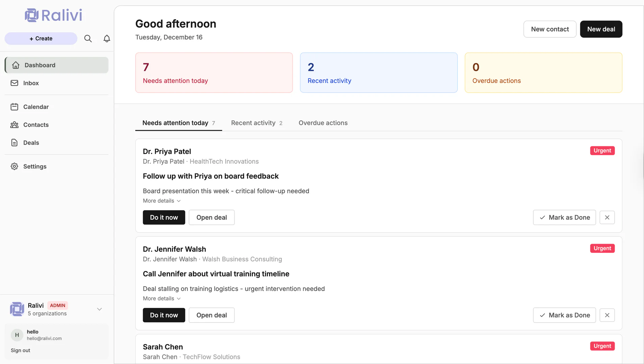Screen dimensions: 644x364
Task: Open the search magnifier
Action: point(88,38)
